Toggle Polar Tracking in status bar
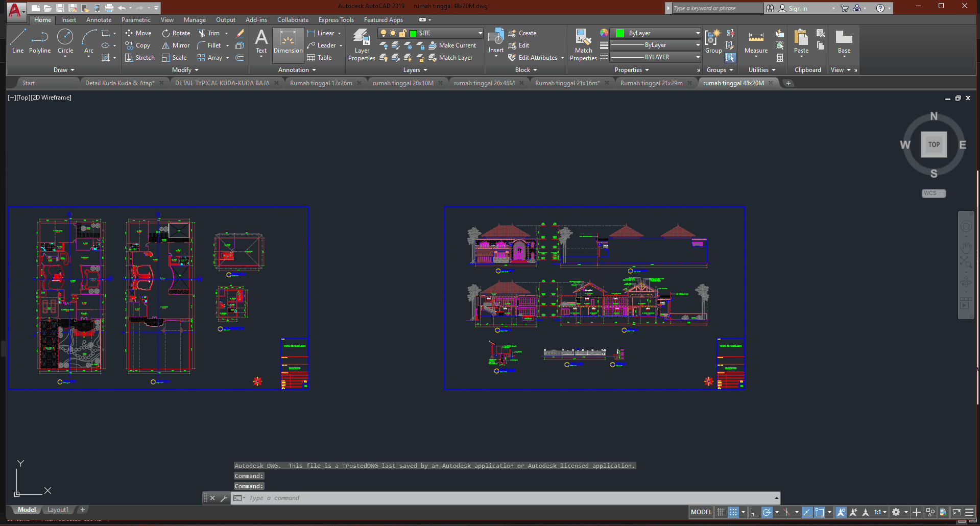Image resolution: width=980 pixels, height=526 pixels. 767,512
